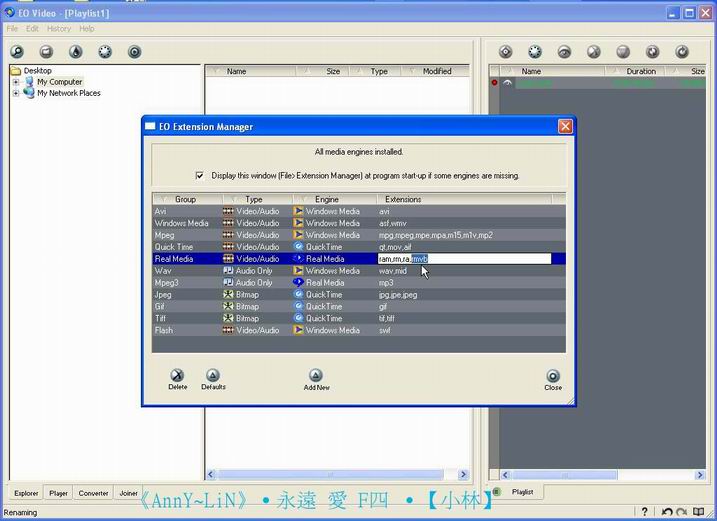Switch to the Joiner tab
This screenshot has width=717, height=521.
(x=128, y=493)
